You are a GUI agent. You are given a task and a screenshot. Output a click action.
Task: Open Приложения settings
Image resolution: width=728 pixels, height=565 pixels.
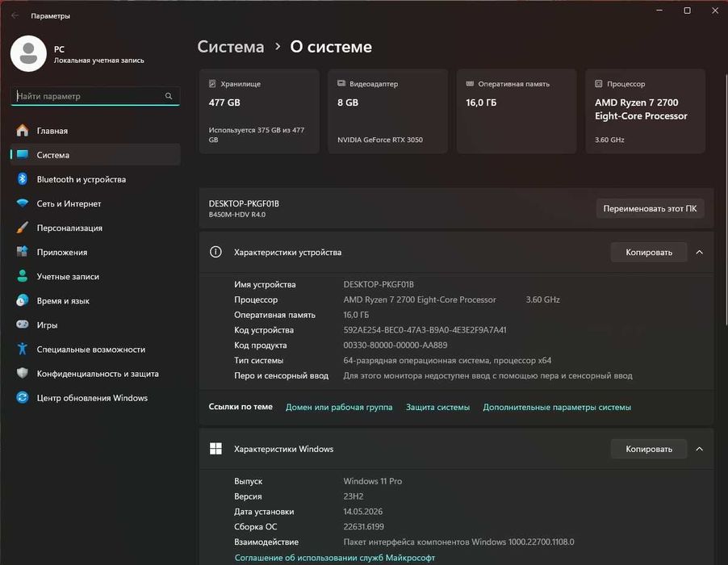click(x=95, y=252)
